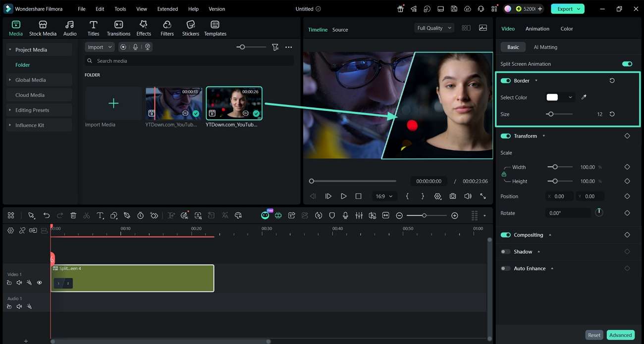Open the Tools menu

[x=120, y=9]
